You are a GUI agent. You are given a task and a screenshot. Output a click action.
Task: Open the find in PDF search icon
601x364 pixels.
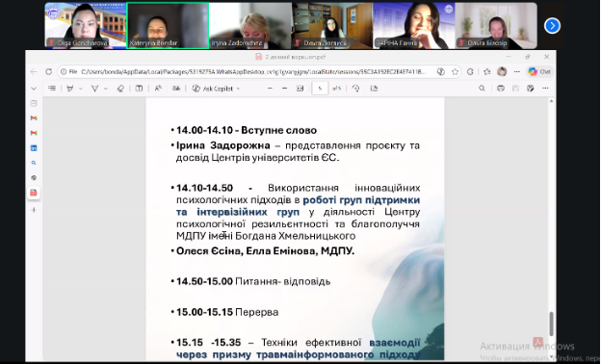[482, 89]
